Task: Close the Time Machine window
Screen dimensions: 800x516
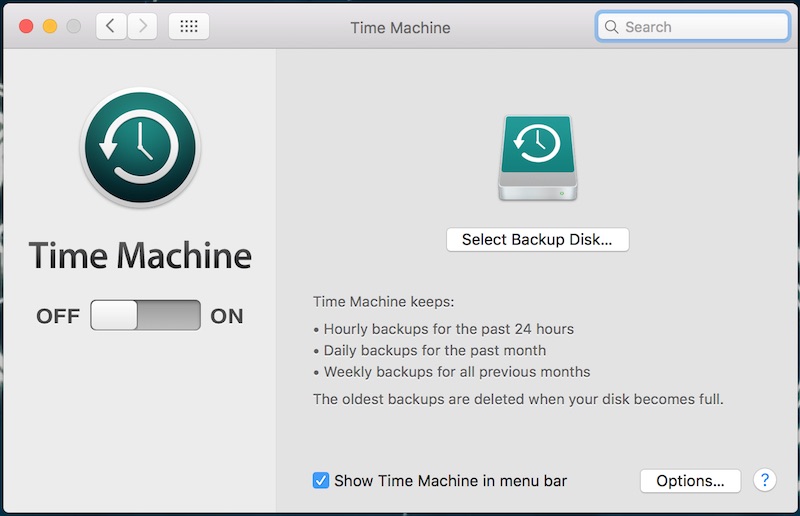Action: [x=26, y=26]
